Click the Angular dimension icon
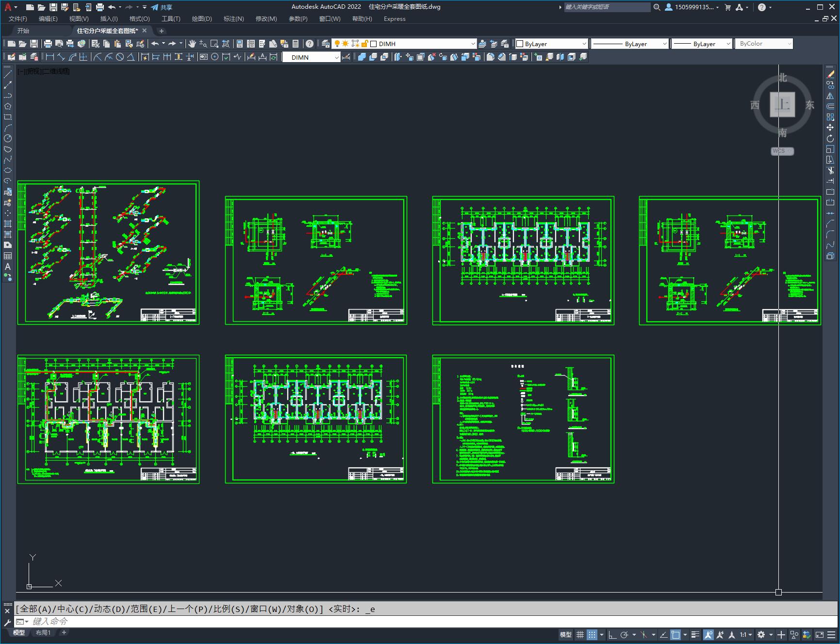 (131, 57)
